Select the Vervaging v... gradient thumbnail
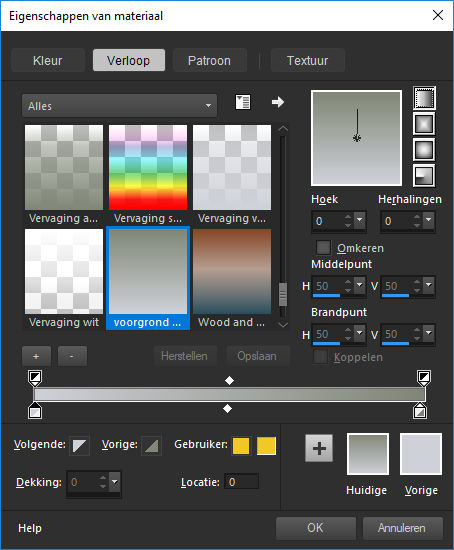454x550 pixels. [232, 168]
